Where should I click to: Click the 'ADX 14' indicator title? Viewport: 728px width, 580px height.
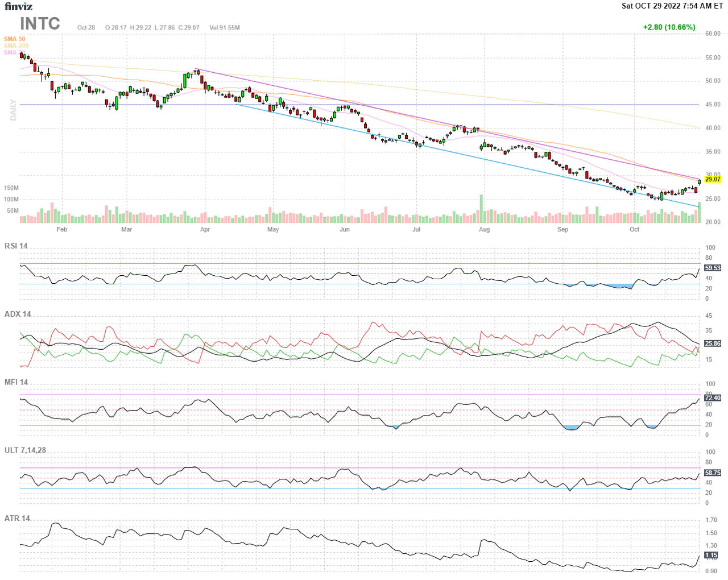click(x=18, y=314)
